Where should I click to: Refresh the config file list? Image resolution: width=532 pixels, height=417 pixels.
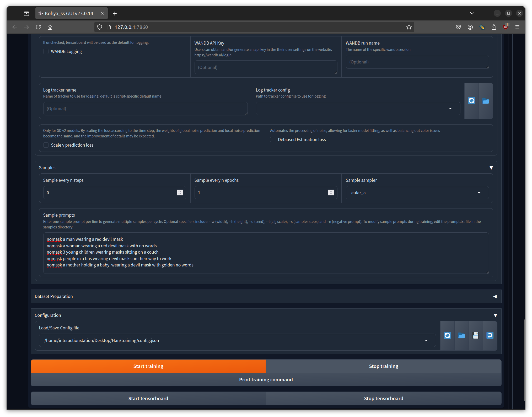click(447, 335)
